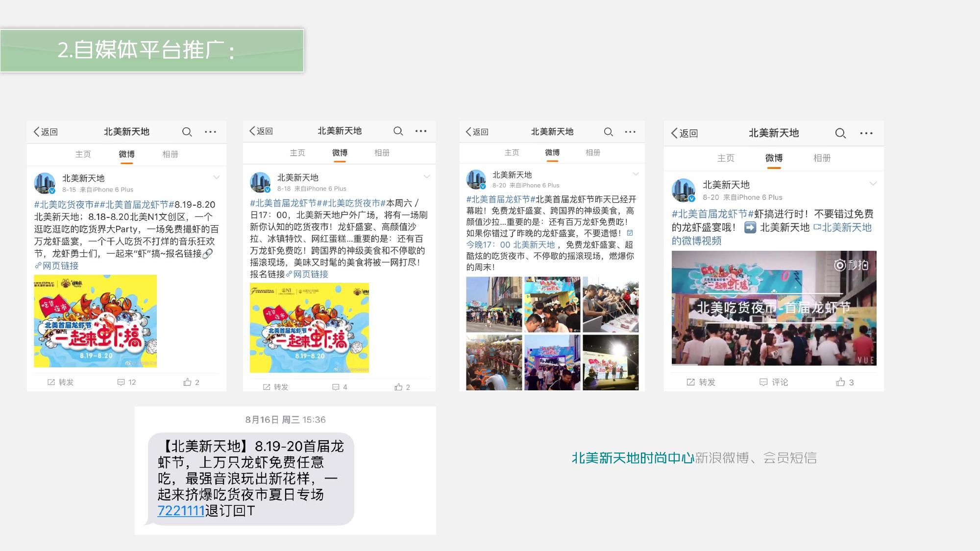This screenshot has width=980, height=551.
Task: Click the repost icon on the 8-15 post
Action: click(51, 382)
